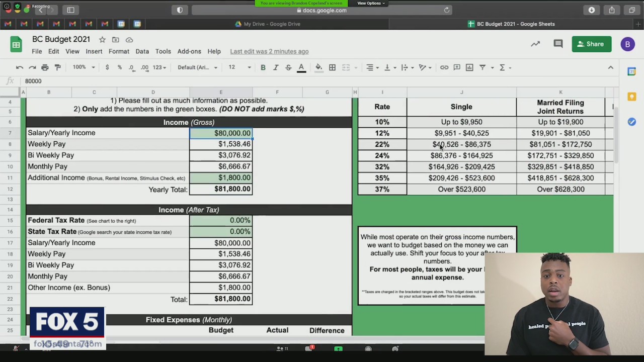Viewport: 644px width, 362px height.
Task: Open the cell borders tool
Action: pos(332,67)
